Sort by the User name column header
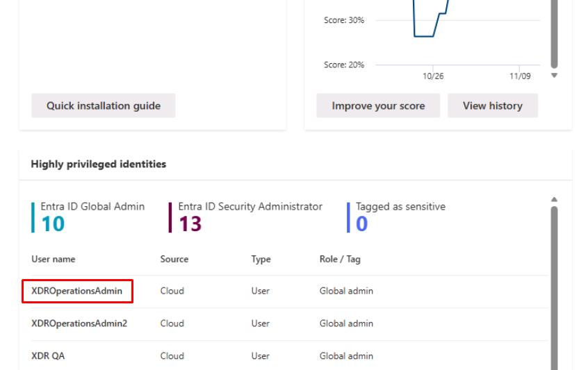 tap(54, 259)
